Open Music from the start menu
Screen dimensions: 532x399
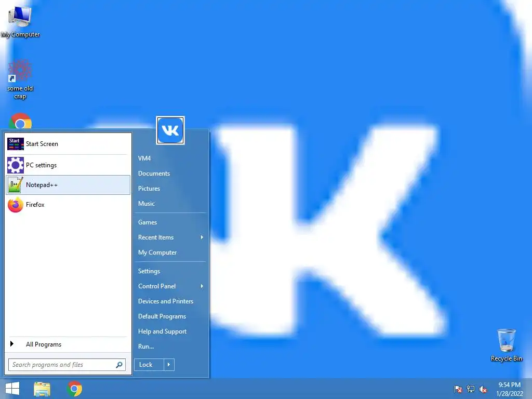(146, 204)
